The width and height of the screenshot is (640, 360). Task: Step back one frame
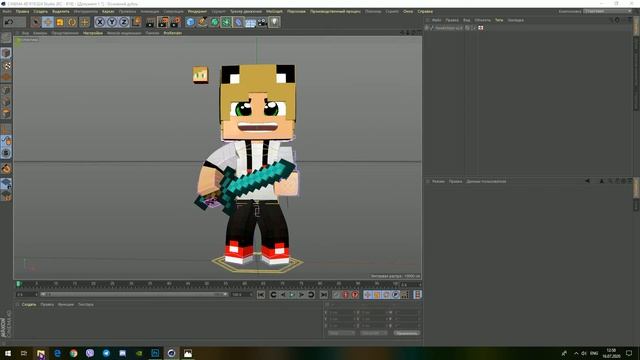(283, 295)
